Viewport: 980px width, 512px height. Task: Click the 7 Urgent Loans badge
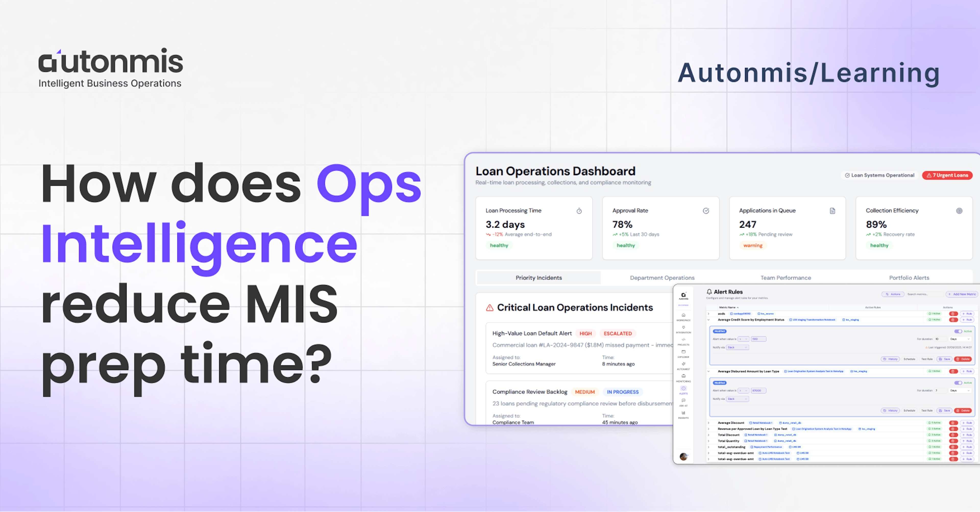point(947,175)
